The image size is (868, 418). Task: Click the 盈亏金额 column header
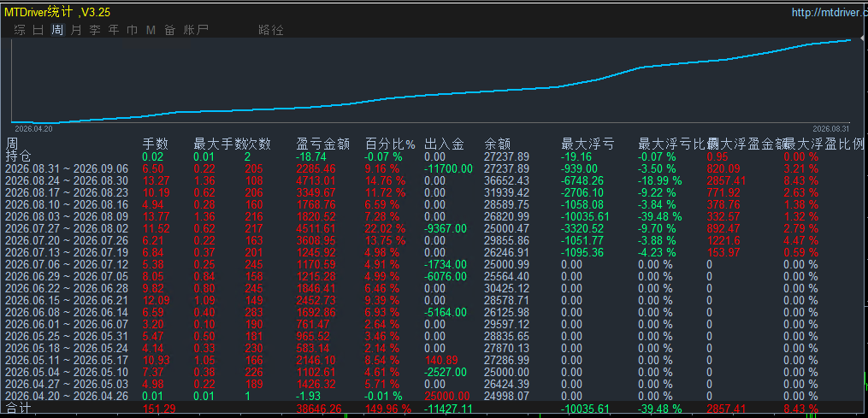click(x=323, y=144)
